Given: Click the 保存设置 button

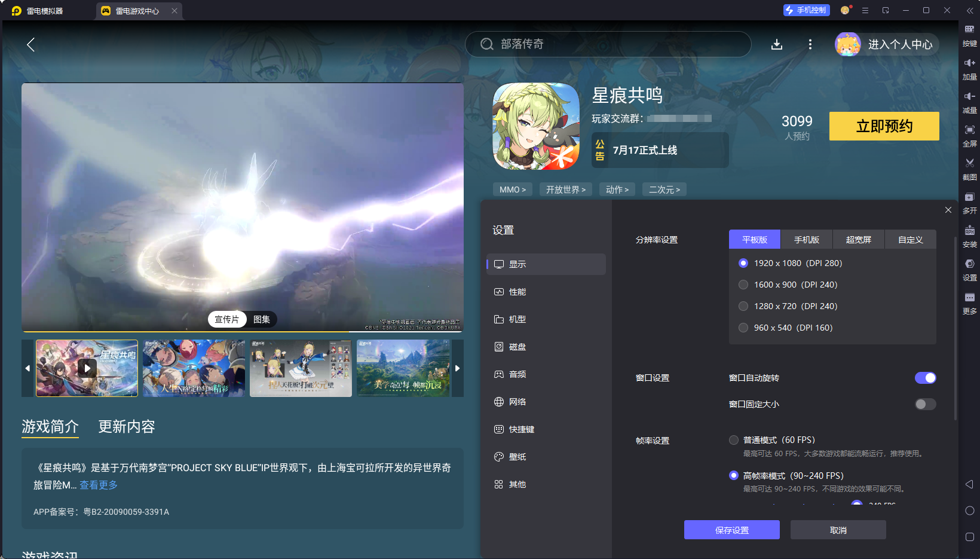Looking at the screenshot, I should click(x=732, y=530).
